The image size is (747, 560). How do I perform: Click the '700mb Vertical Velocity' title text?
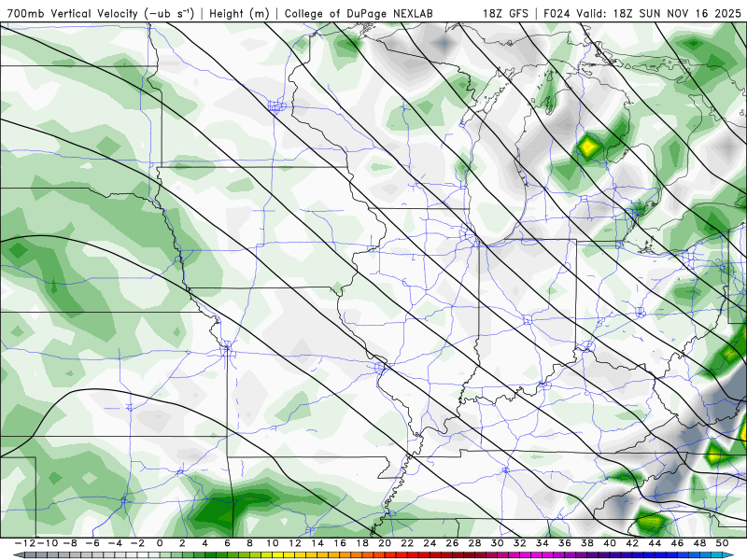click(x=73, y=13)
